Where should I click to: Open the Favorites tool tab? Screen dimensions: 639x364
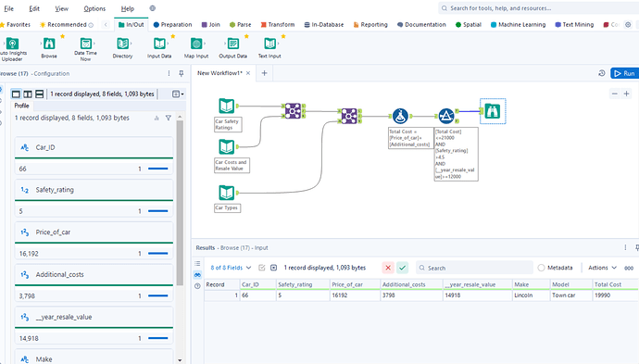[x=15, y=24]
